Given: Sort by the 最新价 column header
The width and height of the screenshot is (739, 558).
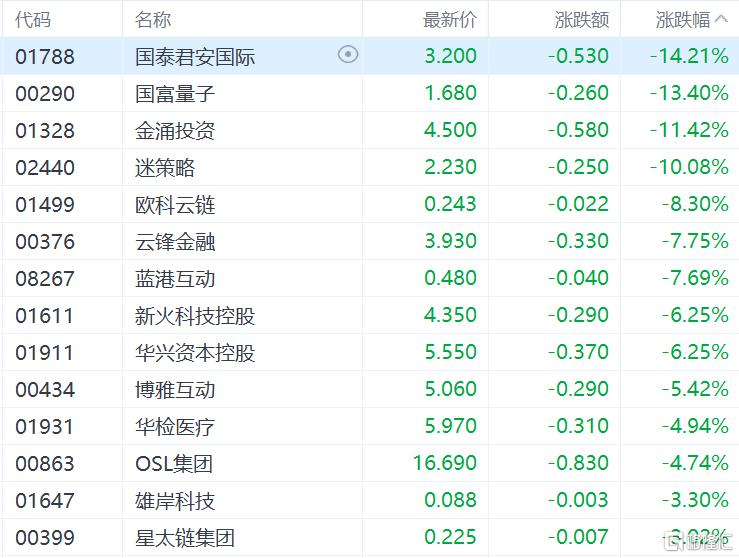Looking at the screenshot, I should point(450,19).
